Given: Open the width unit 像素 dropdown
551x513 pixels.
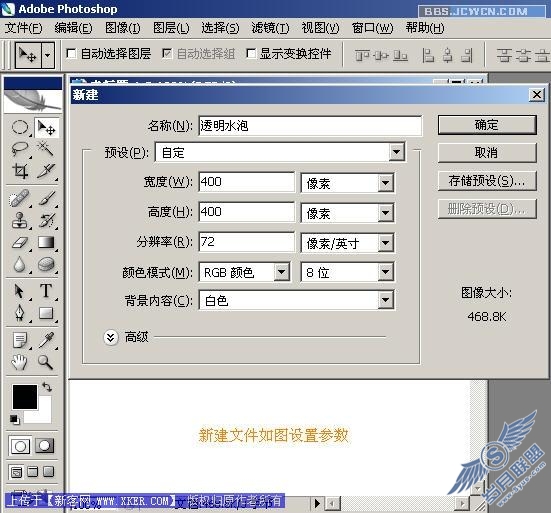Looking at the screenshot, I should [385, 183].
